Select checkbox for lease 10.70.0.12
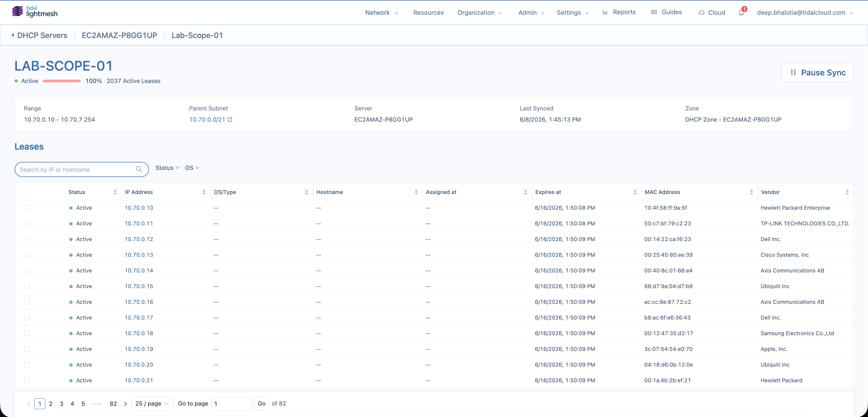Screen dimensions: 868x417 coord(27,239)
